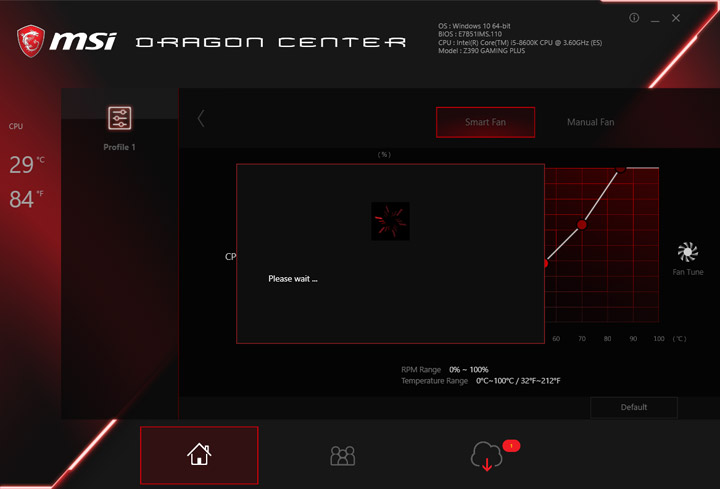Open the Profile 1 settings icon
Image resolution: width=720 pixels, height=489 pixels.
pyautogui.click(x=119, y=118)
